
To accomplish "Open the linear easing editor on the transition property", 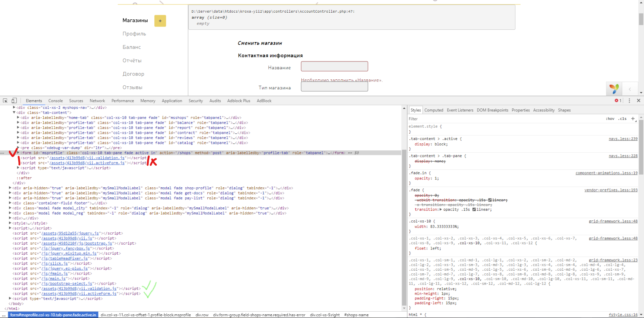I will click(x=474, y=210).
